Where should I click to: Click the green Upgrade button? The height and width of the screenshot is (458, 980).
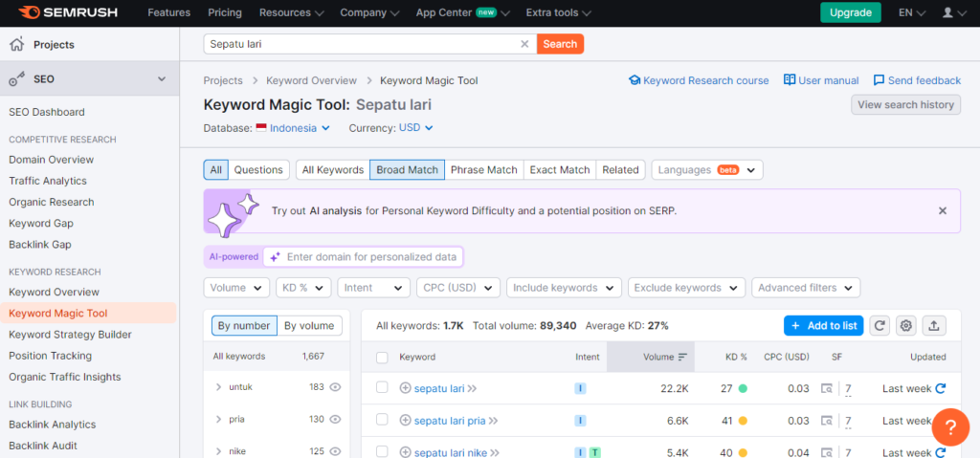coord(851,12)
